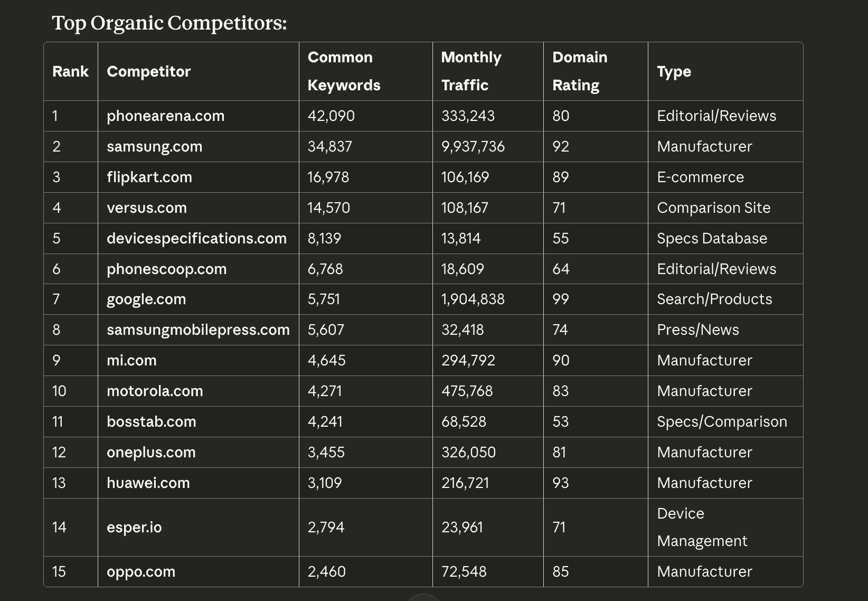The image size is (868, 601).
Task: Click the versus.com table entry
Action: (x=146, y=208)
